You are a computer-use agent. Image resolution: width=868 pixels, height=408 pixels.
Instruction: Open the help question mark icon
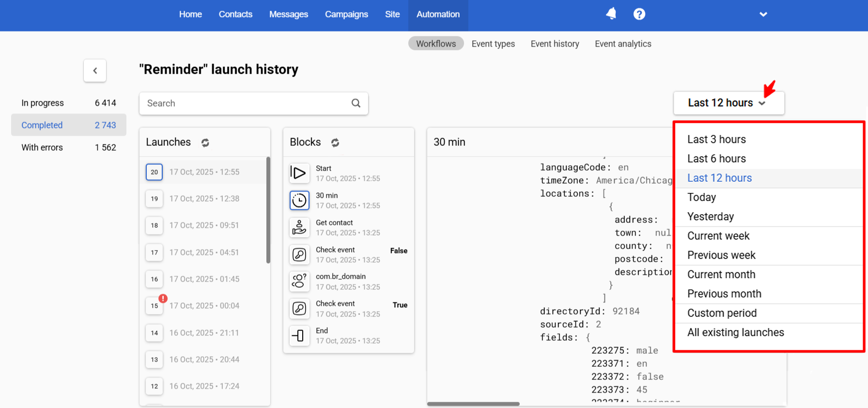click(639, 14)
